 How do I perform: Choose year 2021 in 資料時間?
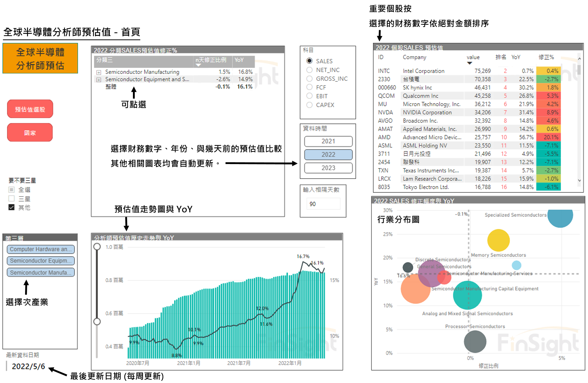(x=328, y=142)
